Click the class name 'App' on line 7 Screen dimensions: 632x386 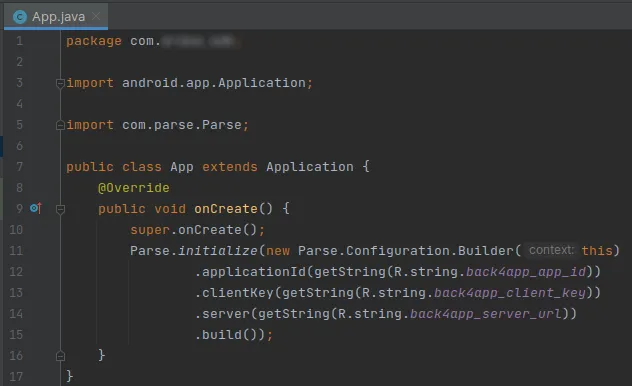pos(181,167)
